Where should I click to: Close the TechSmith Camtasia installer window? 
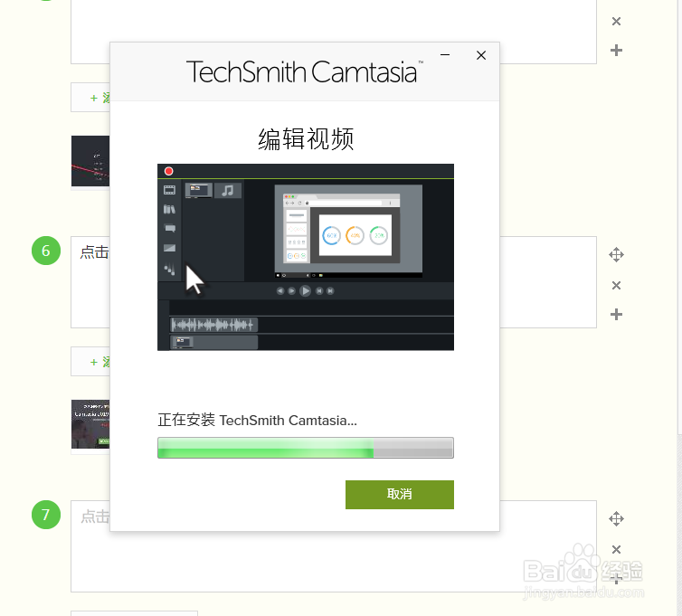[481, 55]
